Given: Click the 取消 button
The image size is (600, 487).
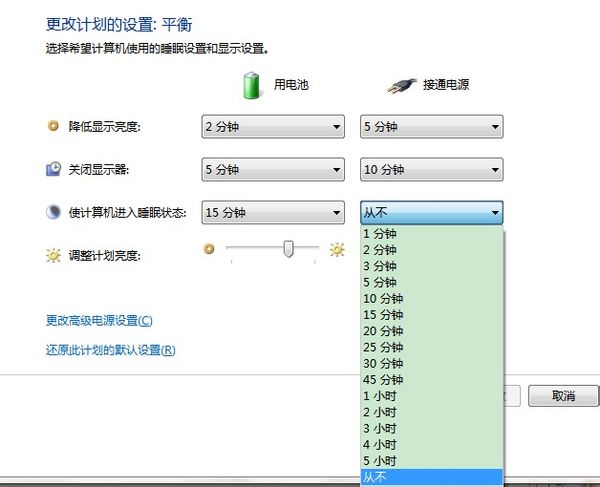Looking at the screenshot, I should tap(563, 396).
